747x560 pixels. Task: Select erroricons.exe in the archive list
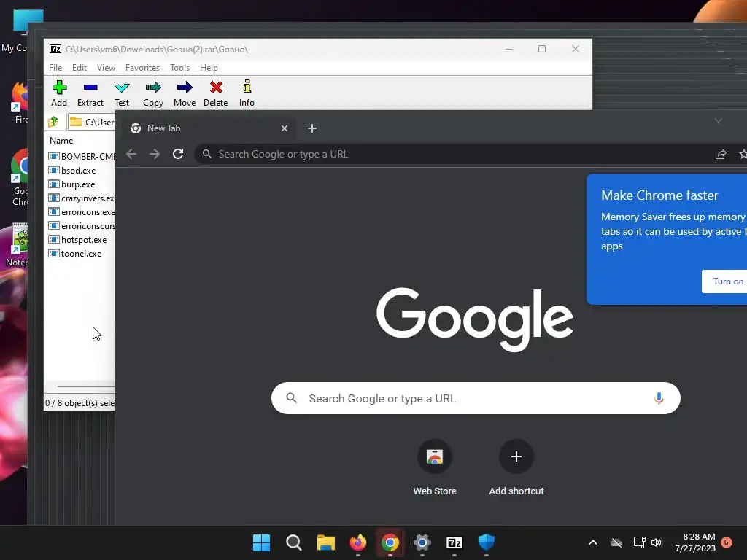[82, 211]
